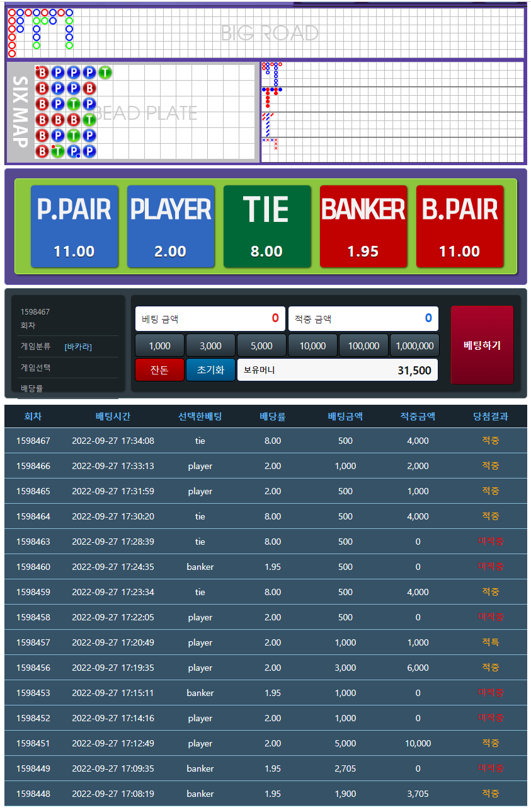Focus the 적중 금액 payout field

click(363, 319)
